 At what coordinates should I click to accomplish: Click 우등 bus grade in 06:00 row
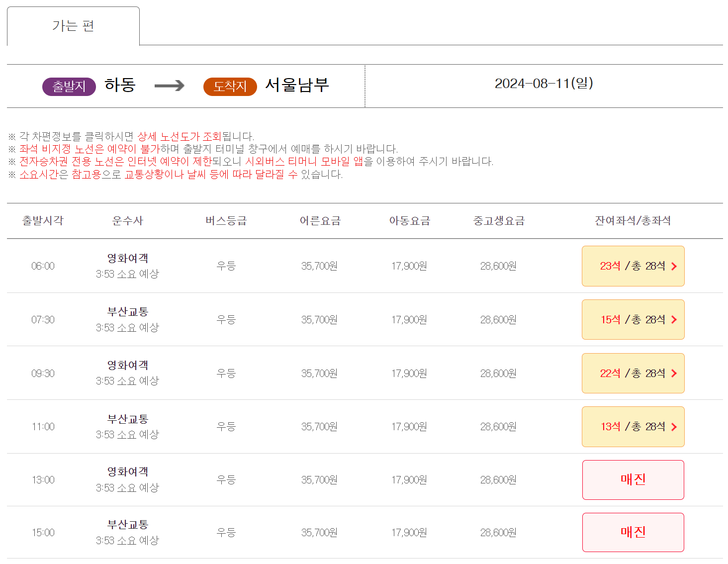click(x=226, y=266)
